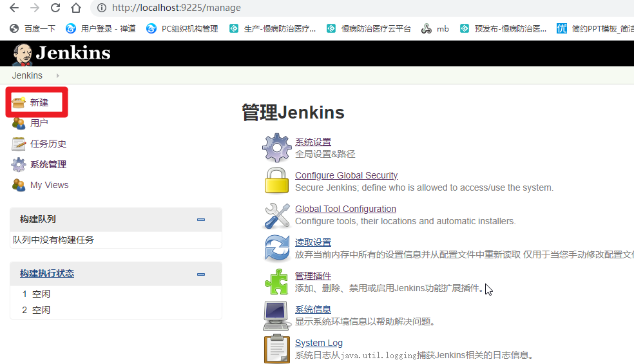Click the 读取设置 reload arrows icon
The image size is (634, 364).
(x=277, y=248)
